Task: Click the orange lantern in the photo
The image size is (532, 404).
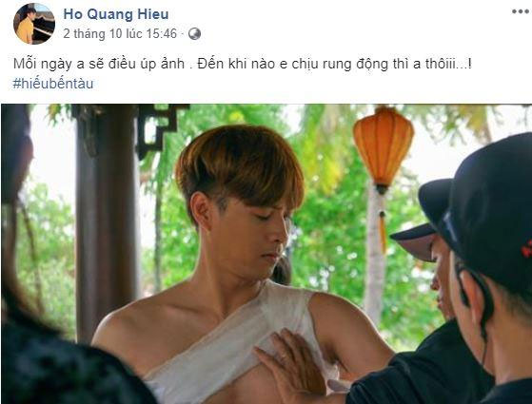Action: click(383, 149)
